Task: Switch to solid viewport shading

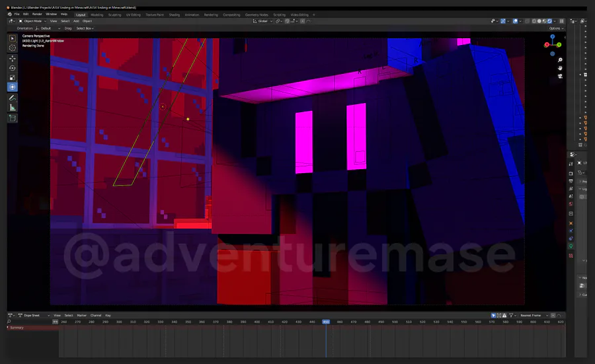Action: coord(539,21)
